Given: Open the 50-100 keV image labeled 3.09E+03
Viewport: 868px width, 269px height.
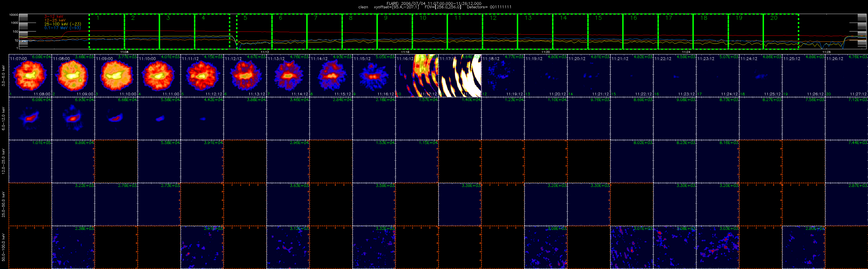Looking at the screenshot, I should pyautogui.click(x=546, y=247).
